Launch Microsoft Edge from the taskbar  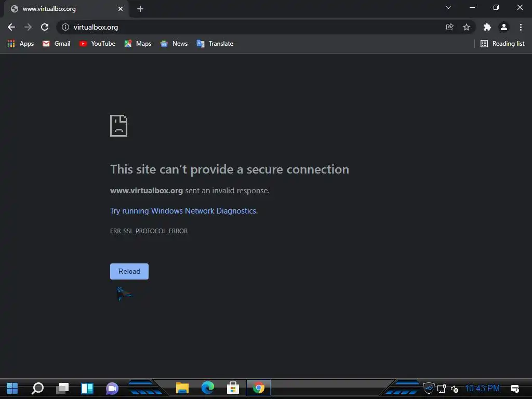coord(208,388)
